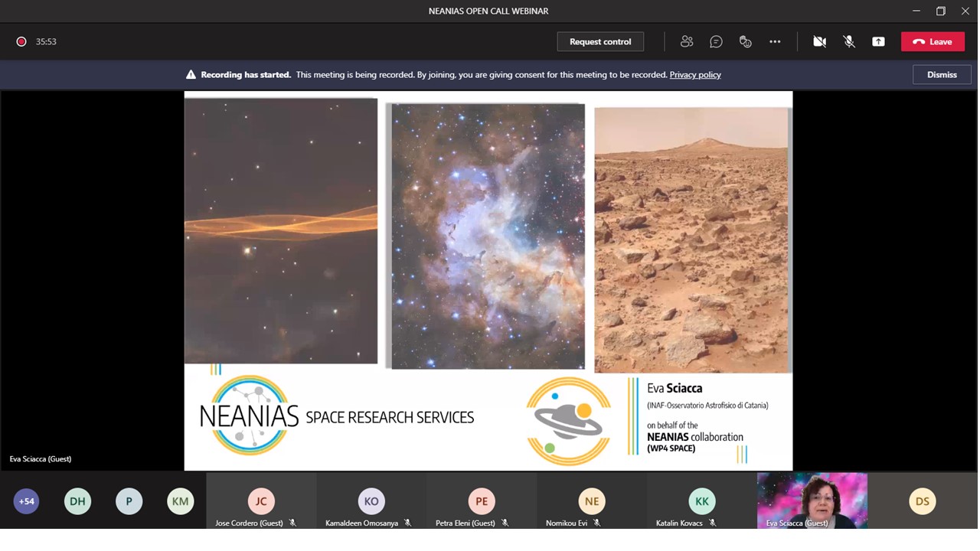Click the recording warning triangle icon
The width and height of the screenshot is (980, 551).
pos(191,74)
